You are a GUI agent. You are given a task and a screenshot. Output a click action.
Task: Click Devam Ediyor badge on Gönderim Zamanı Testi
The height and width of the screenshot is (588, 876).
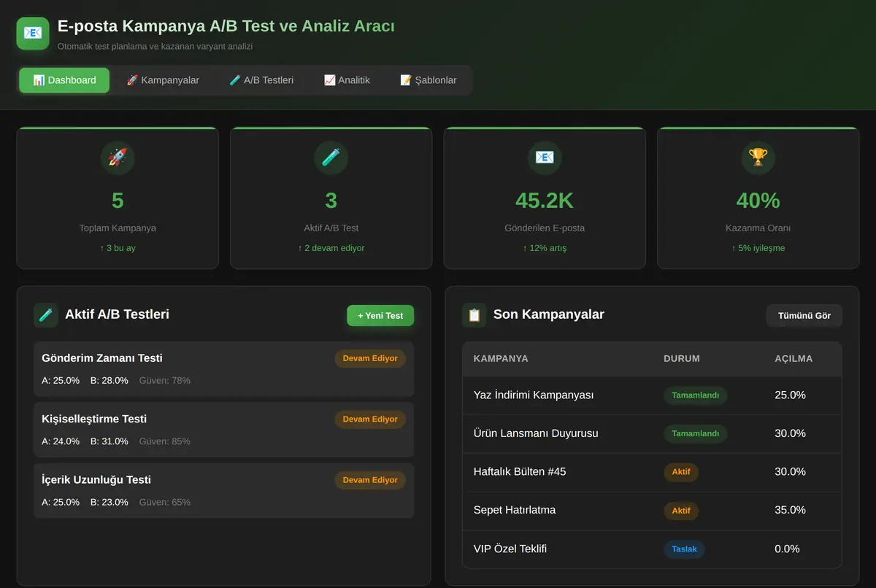click(x=370, y=358)
